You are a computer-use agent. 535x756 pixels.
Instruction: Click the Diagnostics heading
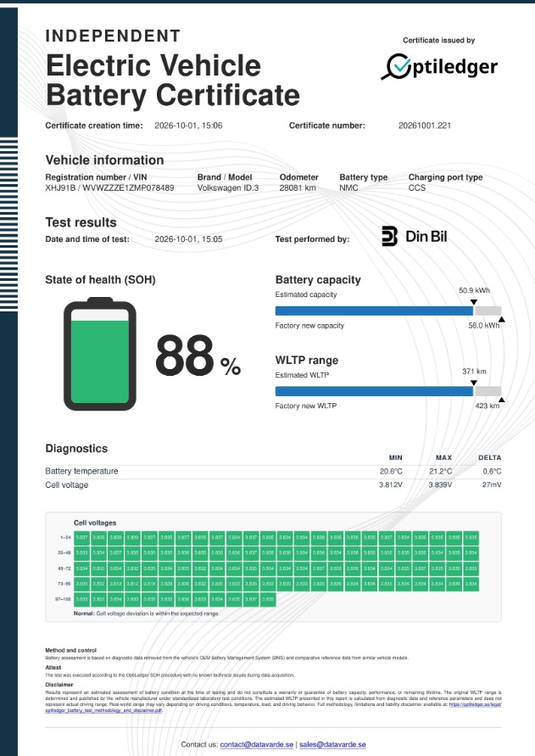[x=76, y=448]
